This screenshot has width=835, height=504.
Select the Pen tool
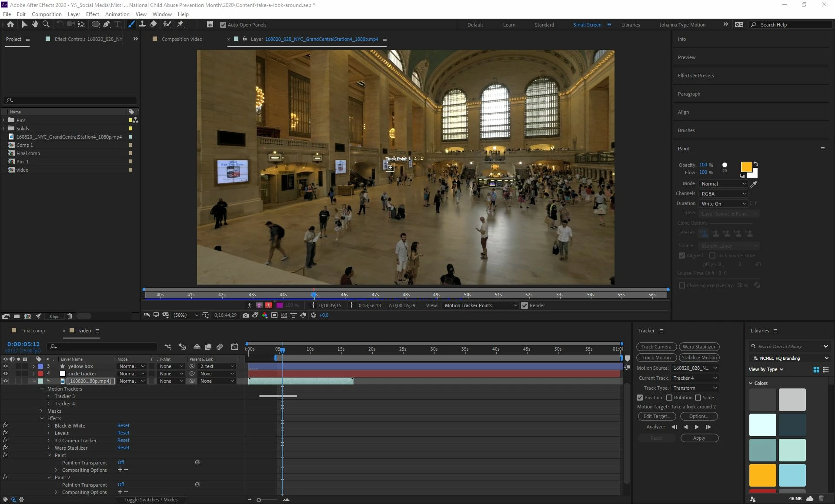point(107,24)
